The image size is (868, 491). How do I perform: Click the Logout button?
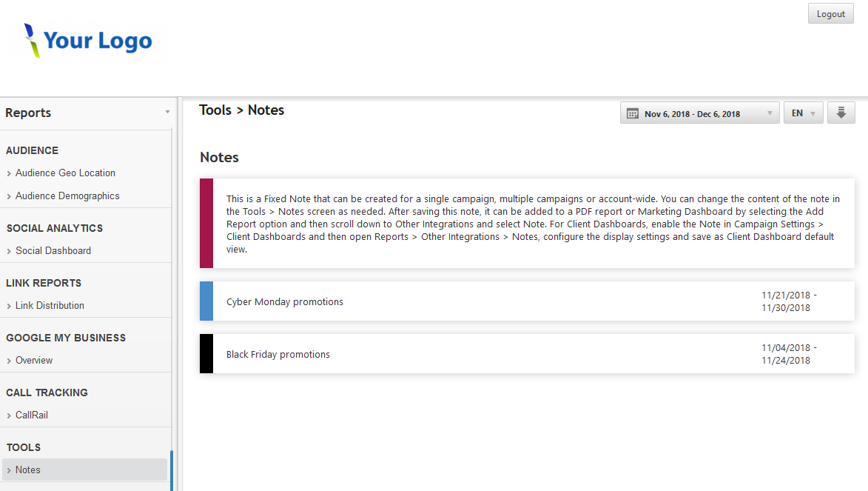(830, 14)
